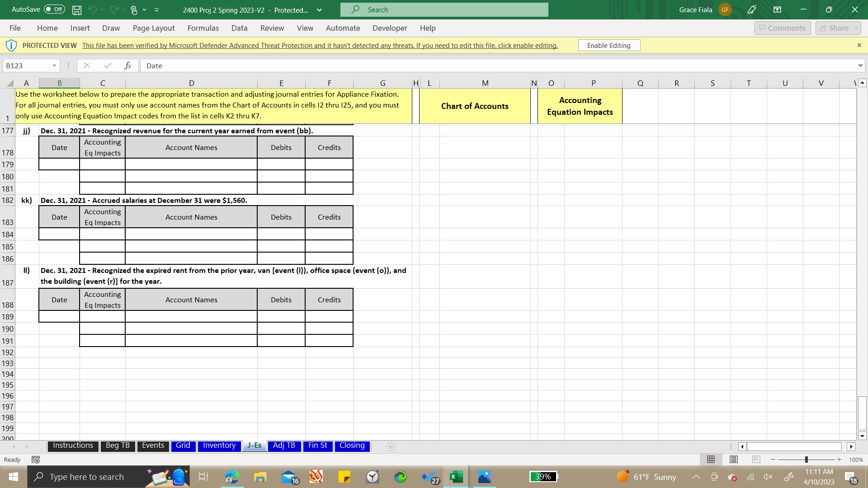Switch to the Fin St sheet tab
The height and width of the screenshot is (488, 868).
pyautogui.click(x=318, y=446)
